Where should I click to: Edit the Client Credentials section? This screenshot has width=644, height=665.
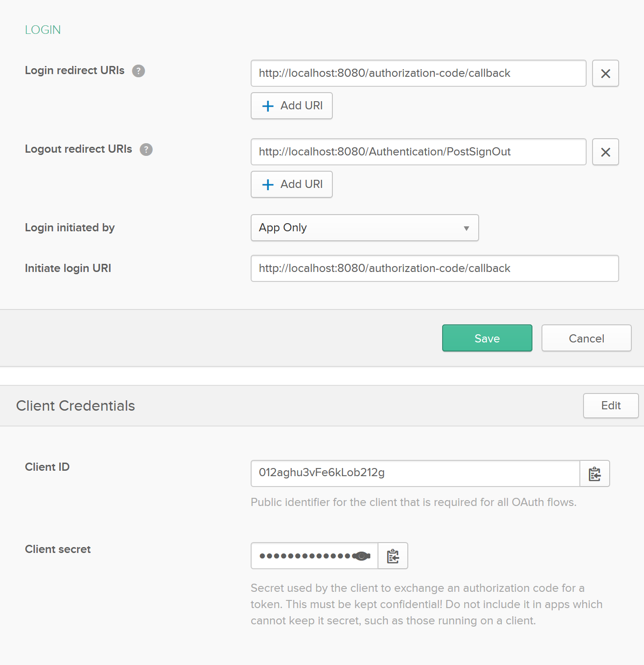tap(611, 406)
